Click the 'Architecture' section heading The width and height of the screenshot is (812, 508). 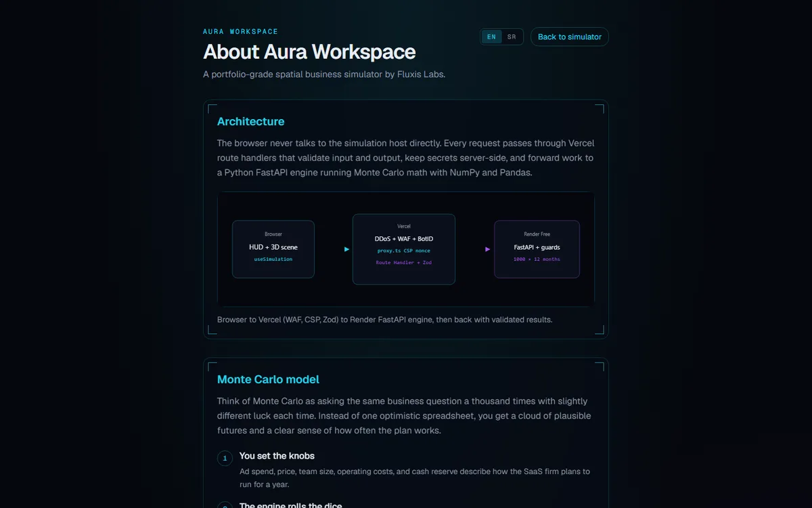pos(250,121)
